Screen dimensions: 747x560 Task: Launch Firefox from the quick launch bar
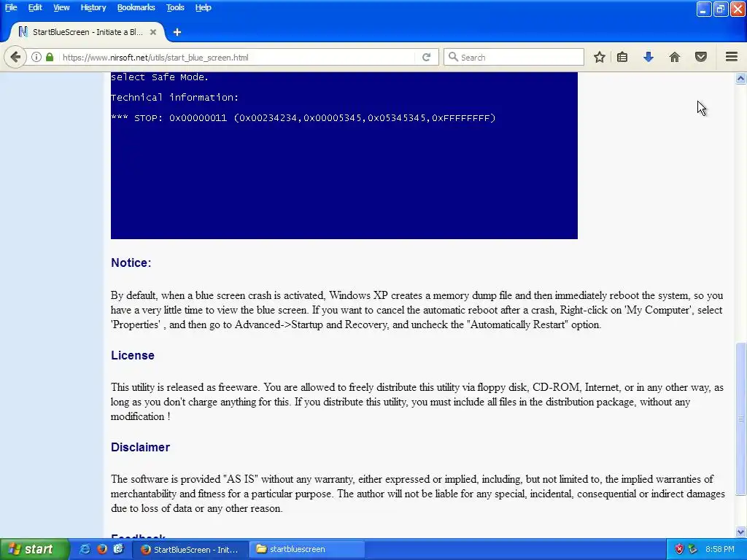tap(102, 549)
